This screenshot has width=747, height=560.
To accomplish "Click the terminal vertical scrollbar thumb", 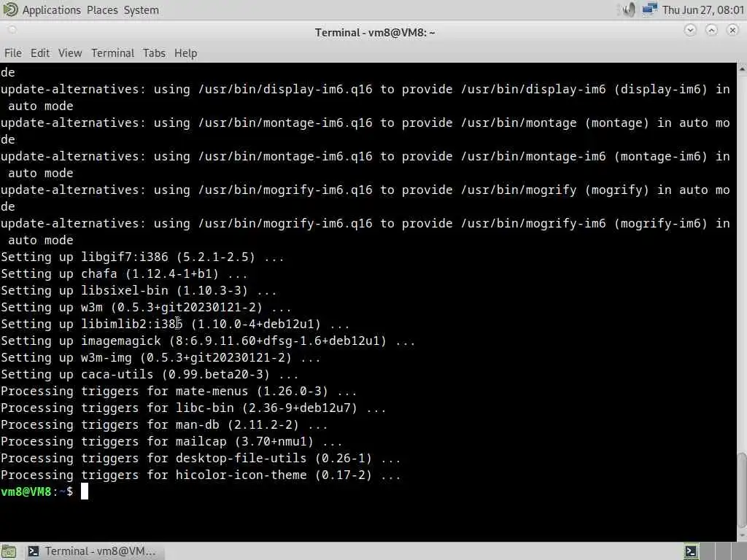I will (742, 491).
